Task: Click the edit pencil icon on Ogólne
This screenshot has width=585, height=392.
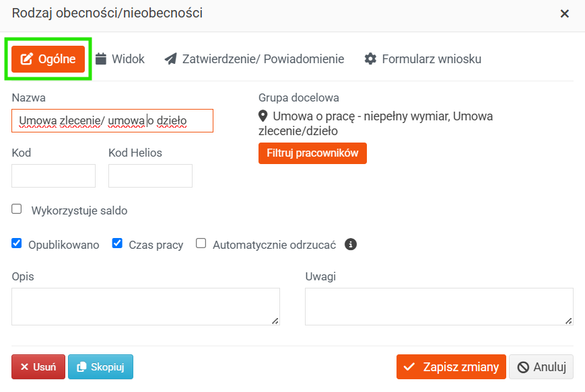Action: pos(26,59)
